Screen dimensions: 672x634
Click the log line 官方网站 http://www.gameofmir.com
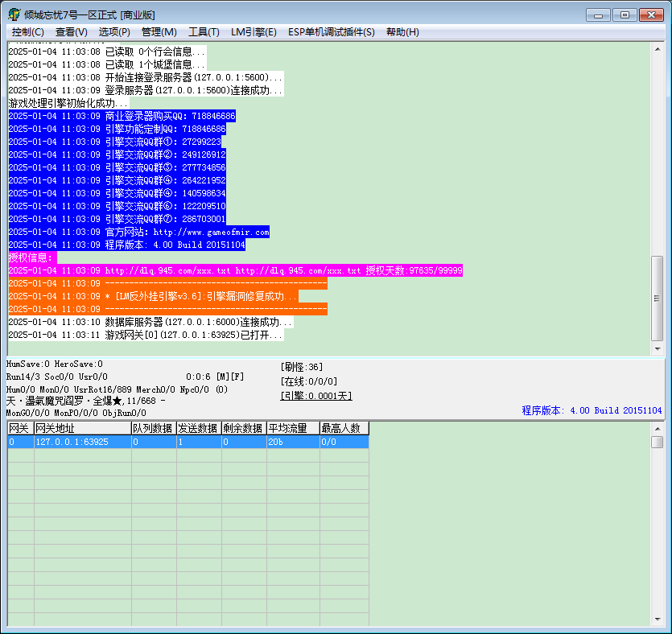pyautogui.click(x=139, y=233)
